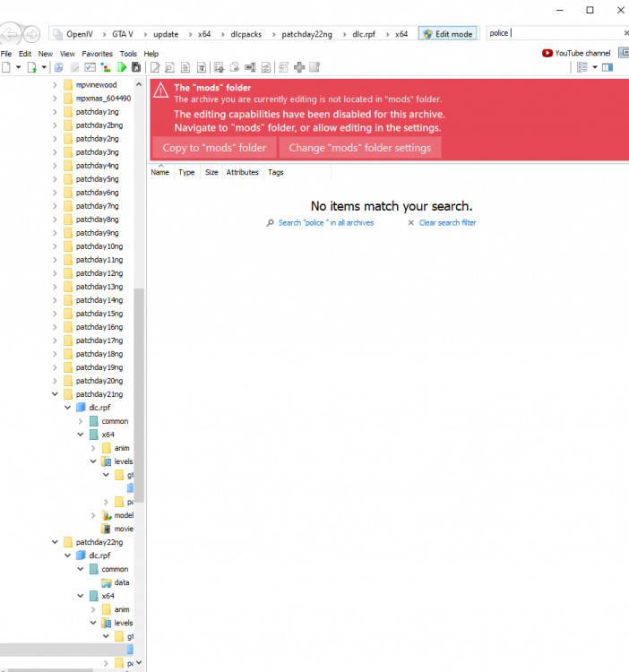
Task: Click the checklist toolbar icon with blue checkmark
Action: click(x=90, y=67)
